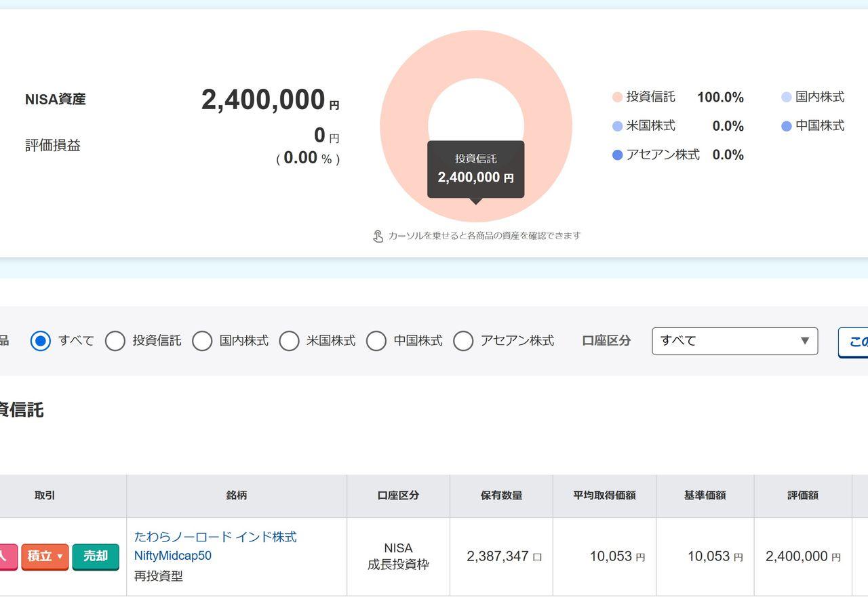Click the pointer hand hint icon
This screenshot has height=614, width=868.
tap(378, 236)
